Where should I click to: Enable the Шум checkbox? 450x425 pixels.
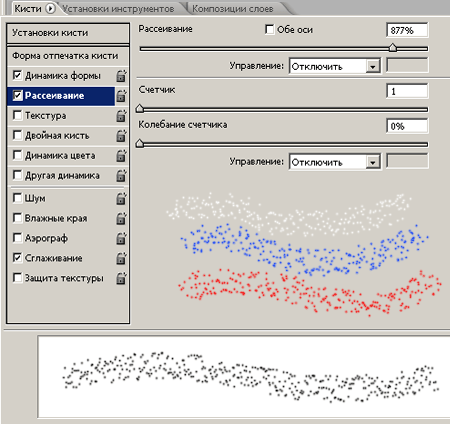click(17, 198)
